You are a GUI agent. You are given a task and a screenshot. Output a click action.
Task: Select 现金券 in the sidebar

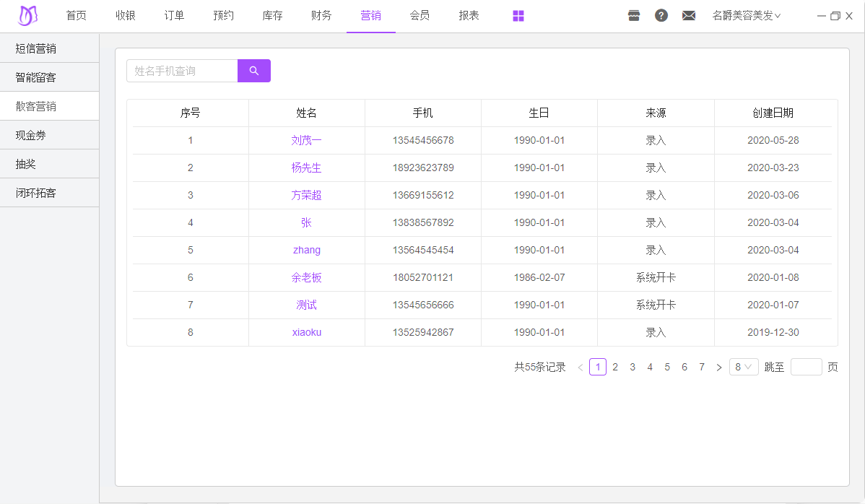click(31, 135)
